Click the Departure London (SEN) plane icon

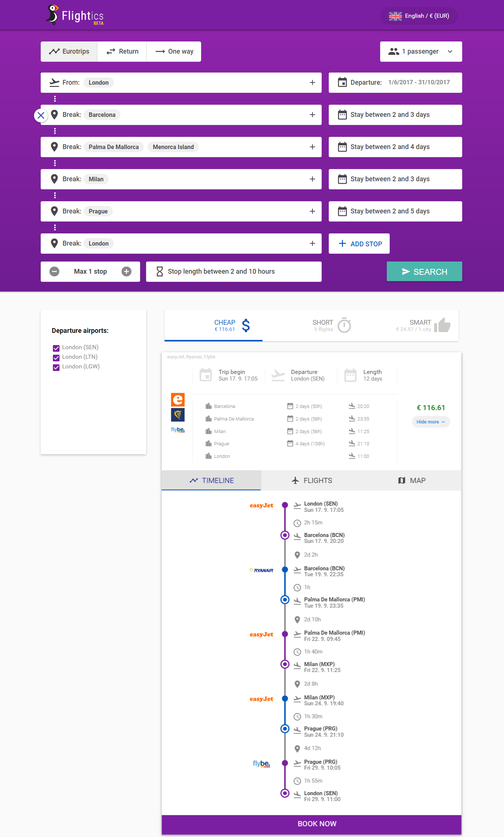coord(278,375)
